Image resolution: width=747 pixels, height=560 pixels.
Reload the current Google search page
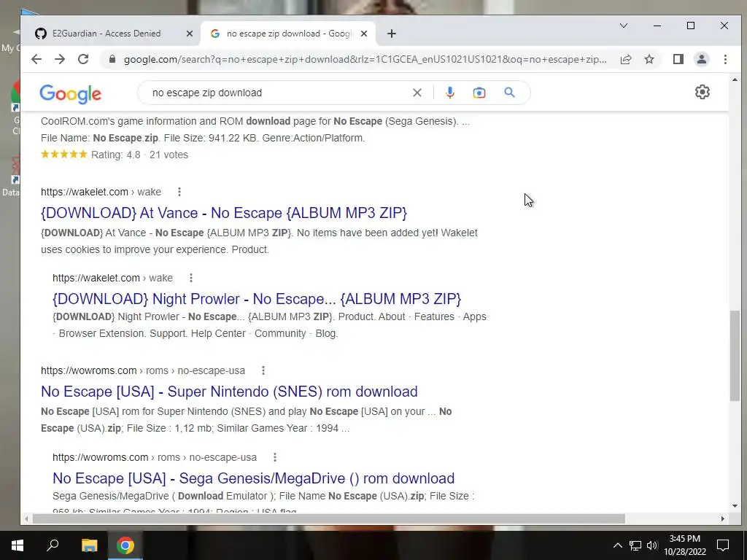tap(83, 59)
